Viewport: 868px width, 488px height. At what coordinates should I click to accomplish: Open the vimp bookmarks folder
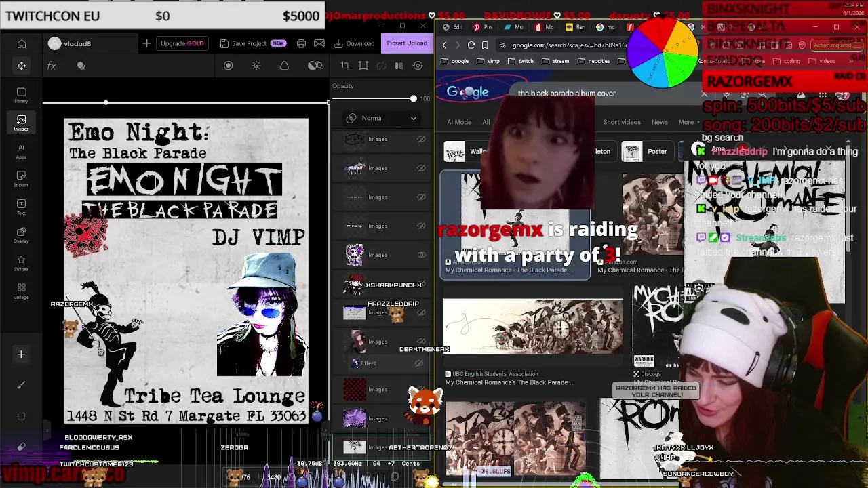488,61
